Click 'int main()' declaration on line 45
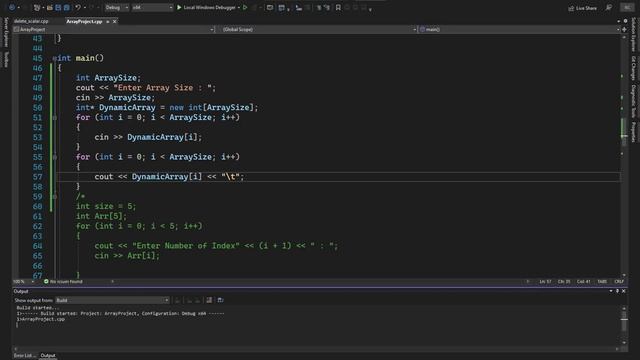The height and width of the screenshot is (360, 640). point(81,58)
